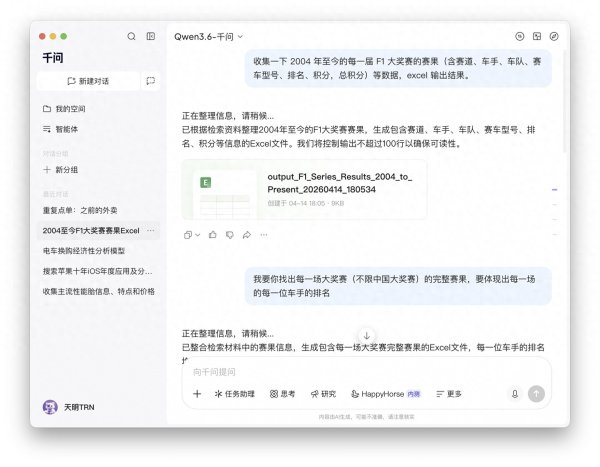The height and width of the screenshot is (467, 600).
Task: Click the thumbs down icon
Action: (230, 235)
